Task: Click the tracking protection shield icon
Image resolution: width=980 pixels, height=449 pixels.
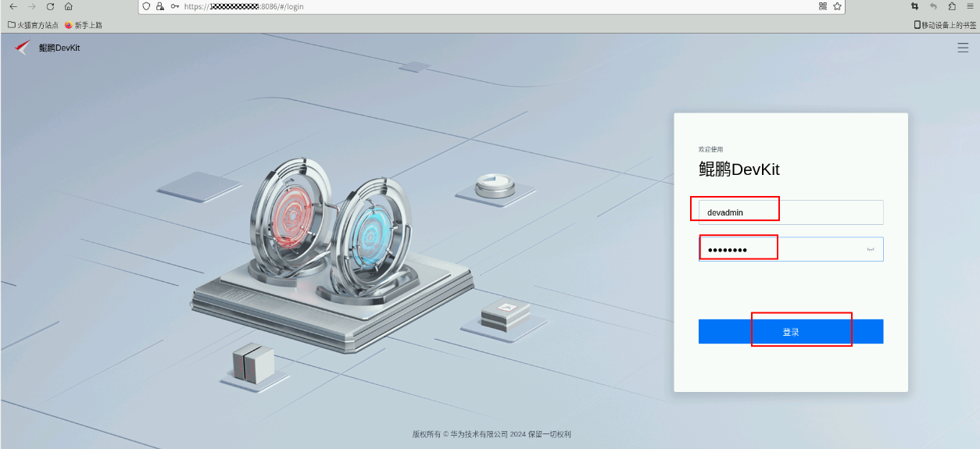Action: tap(146, 6)
